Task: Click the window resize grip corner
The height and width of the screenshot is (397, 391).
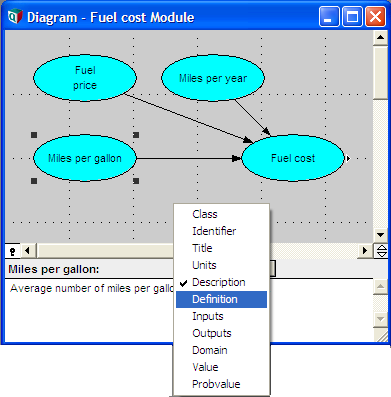Action: [x=381, y=335]
